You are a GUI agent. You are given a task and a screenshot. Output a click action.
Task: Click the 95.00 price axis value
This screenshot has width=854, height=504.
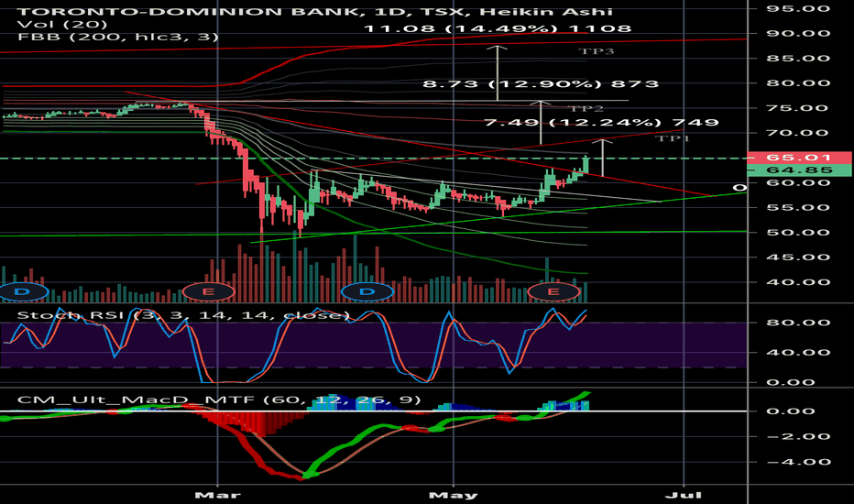pyautogui.click(x=798, y=9)
